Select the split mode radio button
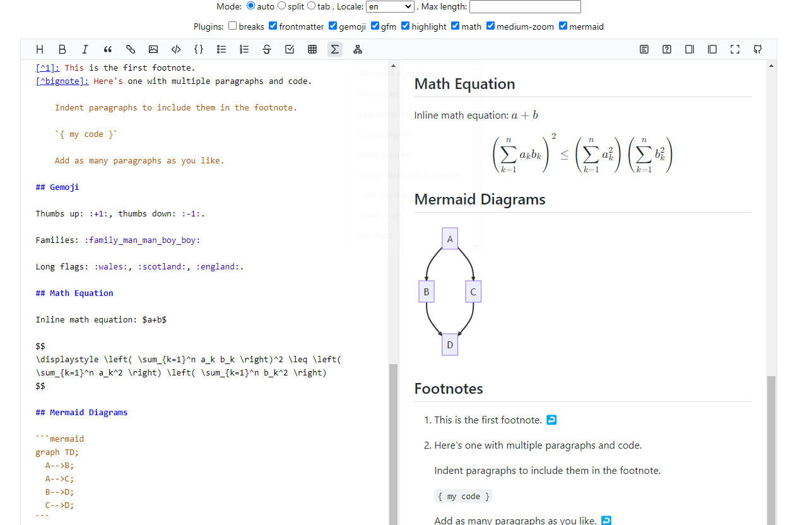The image size is (812, 525). pos(281,6)
